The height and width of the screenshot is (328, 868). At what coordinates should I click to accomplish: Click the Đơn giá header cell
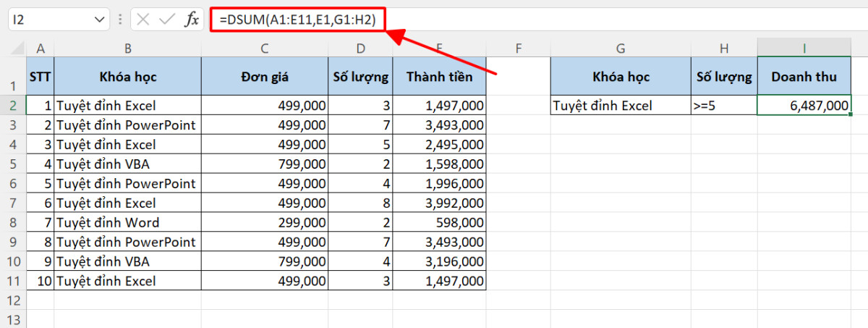pyautogui.click(x=265, y=76)
